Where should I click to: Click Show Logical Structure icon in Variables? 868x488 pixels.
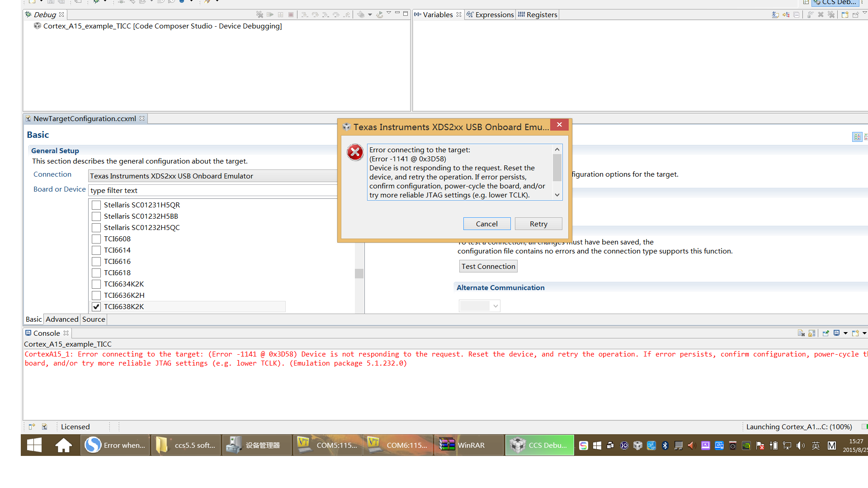(786, 14)
